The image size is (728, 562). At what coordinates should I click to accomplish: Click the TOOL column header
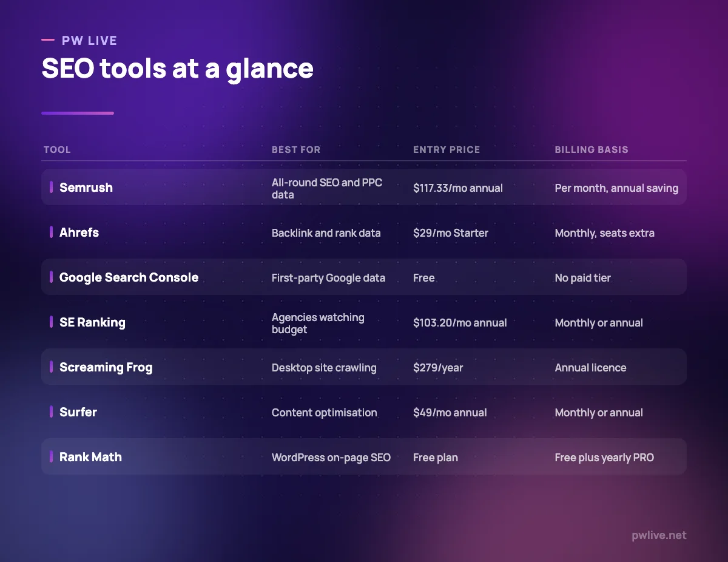tap(57, 149)
